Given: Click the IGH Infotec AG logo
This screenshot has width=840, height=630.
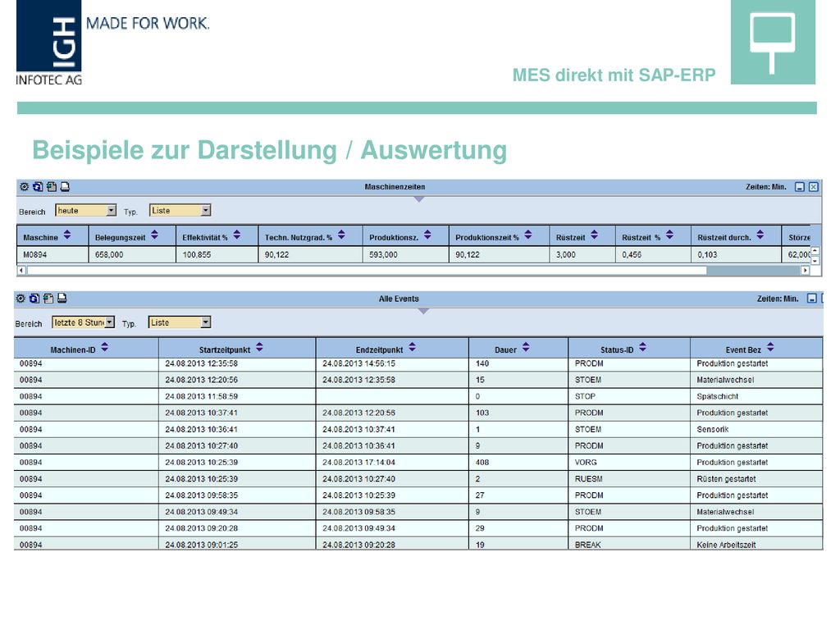Looking at the screenshot, I should coord(49,43).
